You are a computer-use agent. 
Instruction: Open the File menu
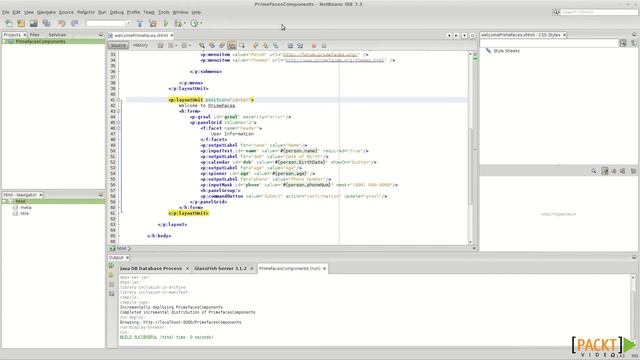(6, 12)
